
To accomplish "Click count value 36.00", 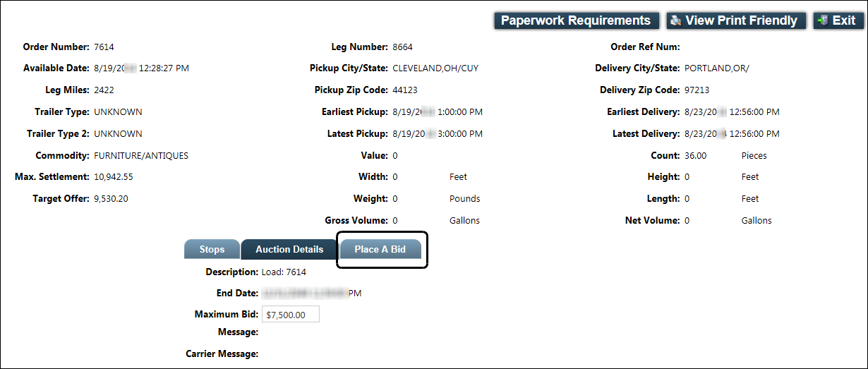I will [x=695, y=155].
